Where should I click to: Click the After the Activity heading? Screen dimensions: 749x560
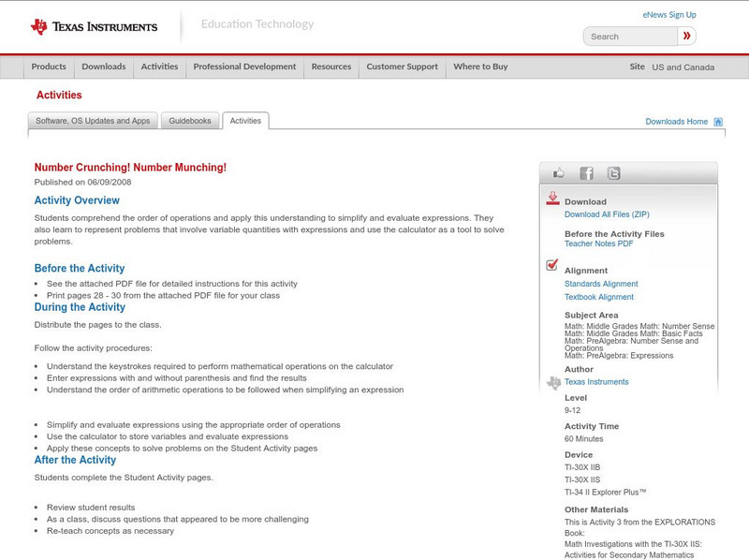(75, 460)
